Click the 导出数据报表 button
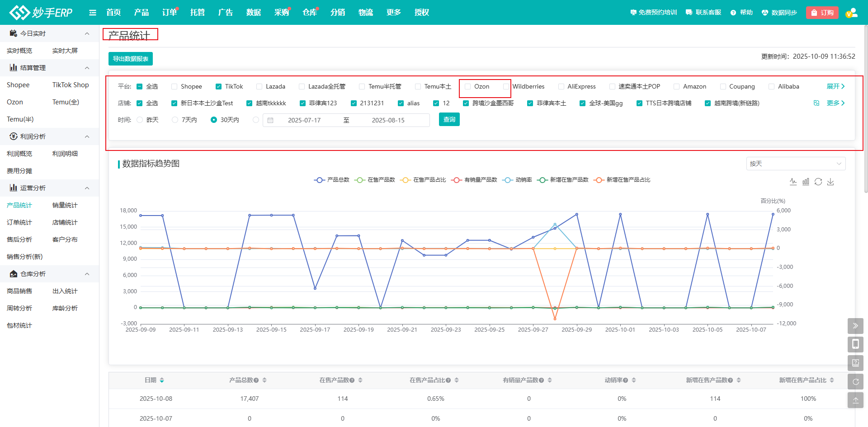Image resolution: width=868 pixels, height=427 pixels. coord(131,59)
